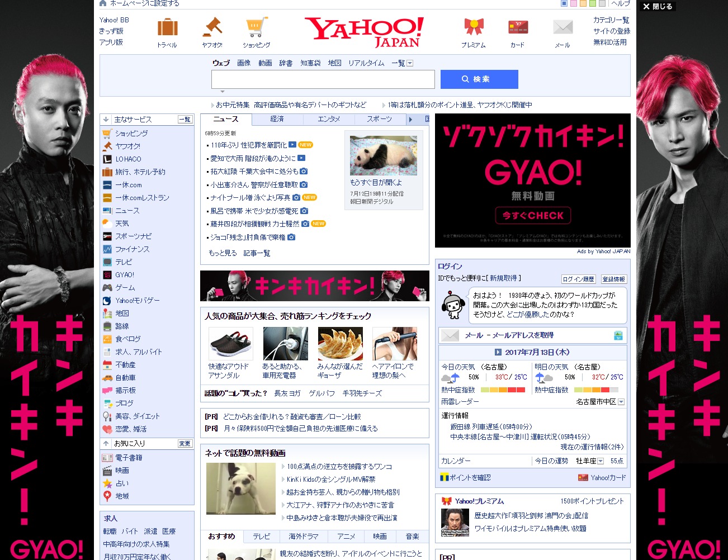Image resolution: width=728 pixels, height=560 pixels.
Task: Click the news tabs next arrow
Action: pyautogui.click(x=411, y=119)
